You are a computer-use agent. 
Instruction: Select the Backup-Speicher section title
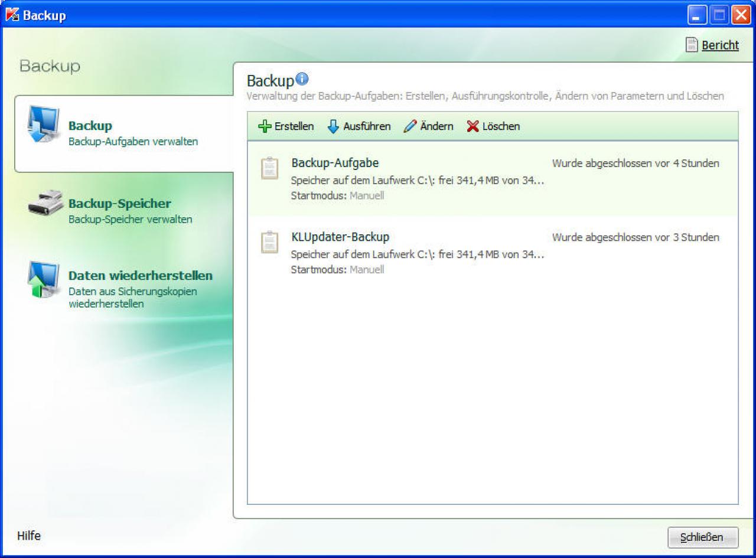(120, 204)
